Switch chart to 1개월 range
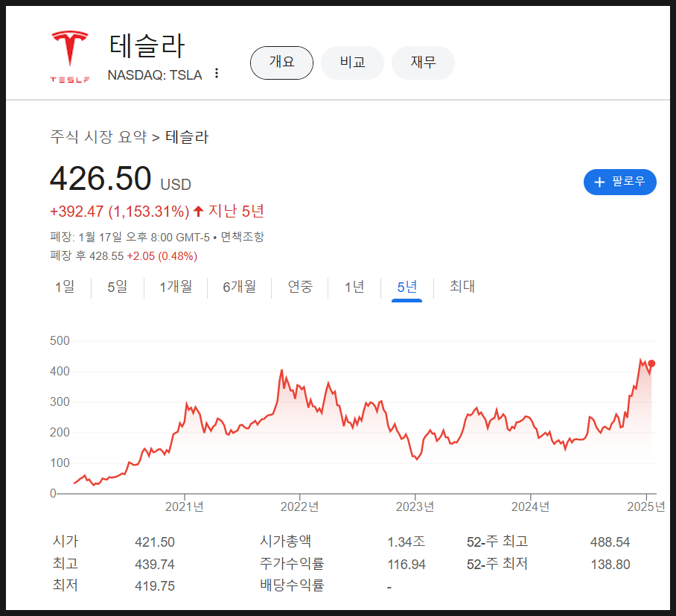 [176, 287]
